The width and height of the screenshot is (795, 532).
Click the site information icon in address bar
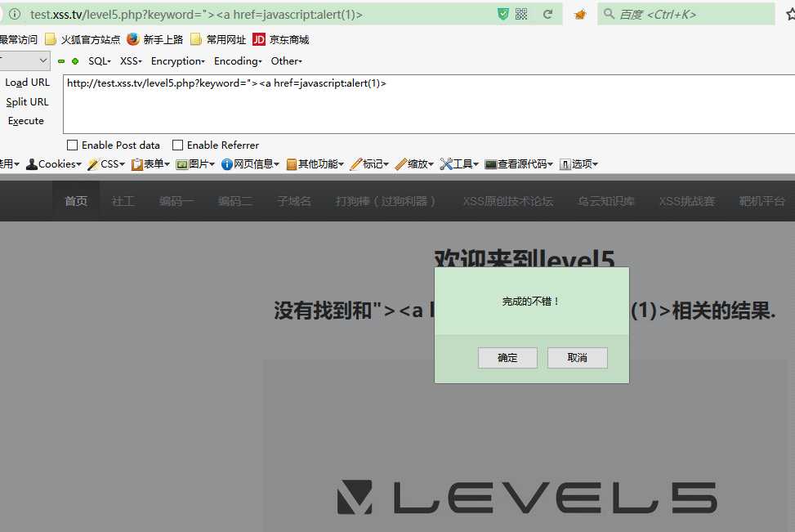[16, 14]
